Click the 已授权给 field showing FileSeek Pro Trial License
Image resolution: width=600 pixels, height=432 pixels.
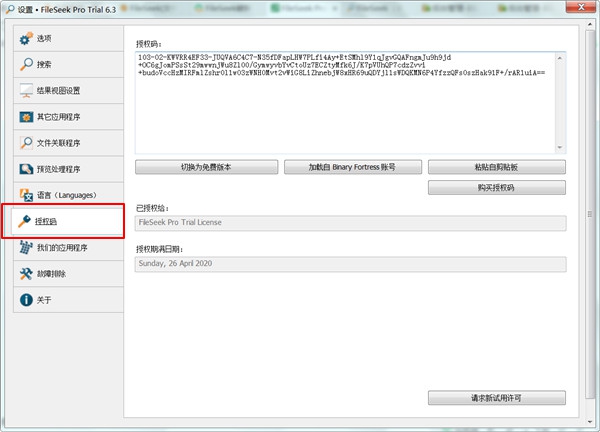point(351,223)
